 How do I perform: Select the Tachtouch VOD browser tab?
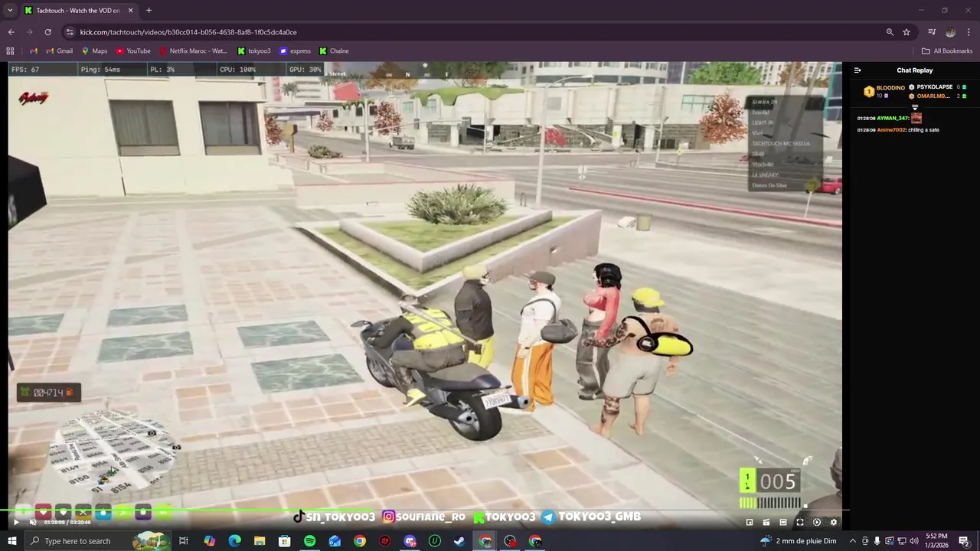point(78,11)
